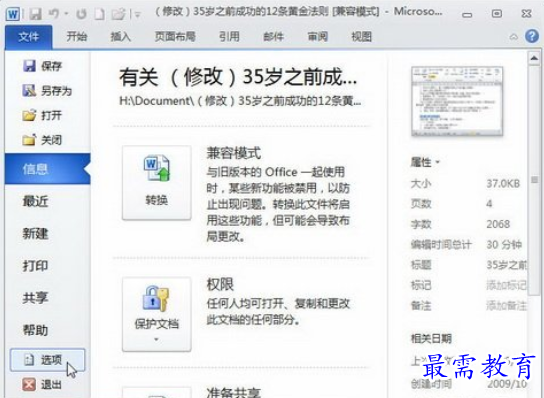Minimize the Word window
544x398 pixels.
pos(467,14)
